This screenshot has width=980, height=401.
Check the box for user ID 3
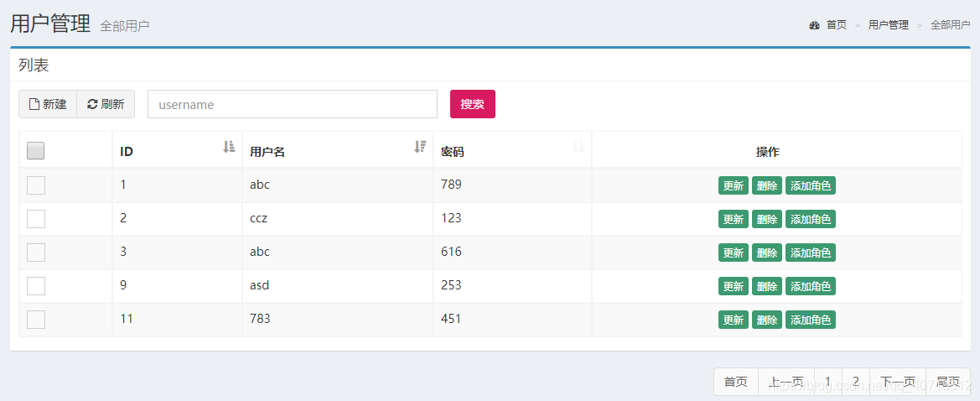pos(36,253)
